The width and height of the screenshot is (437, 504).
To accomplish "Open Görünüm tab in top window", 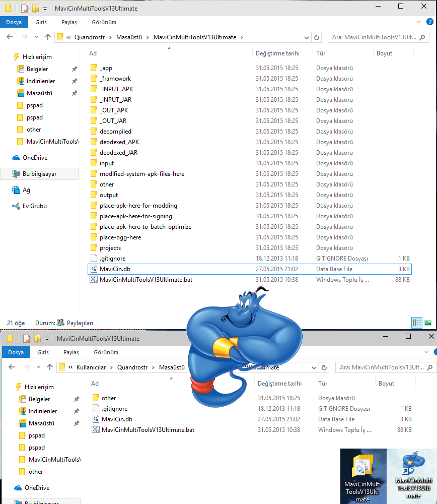I will [x=104, y=22].
